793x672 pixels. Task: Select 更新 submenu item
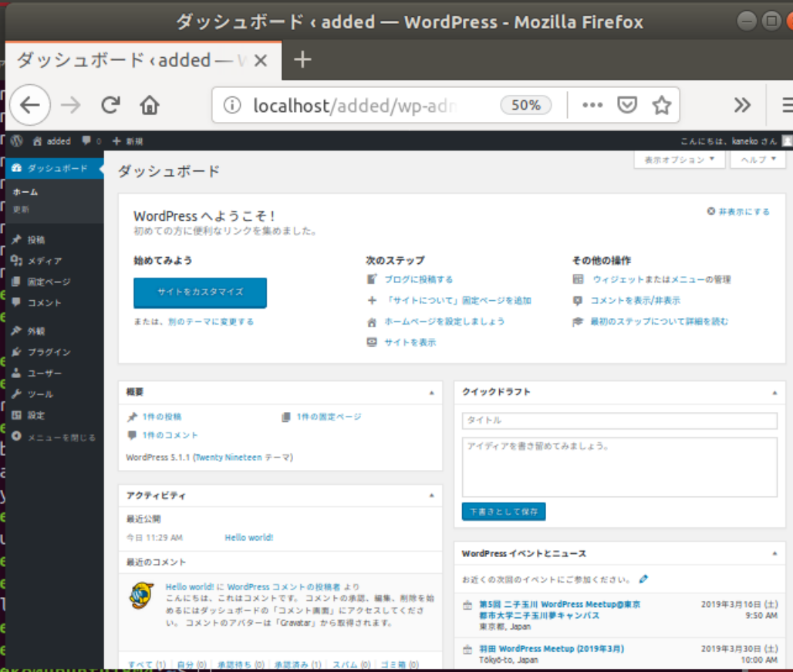(x=22, y=209)
